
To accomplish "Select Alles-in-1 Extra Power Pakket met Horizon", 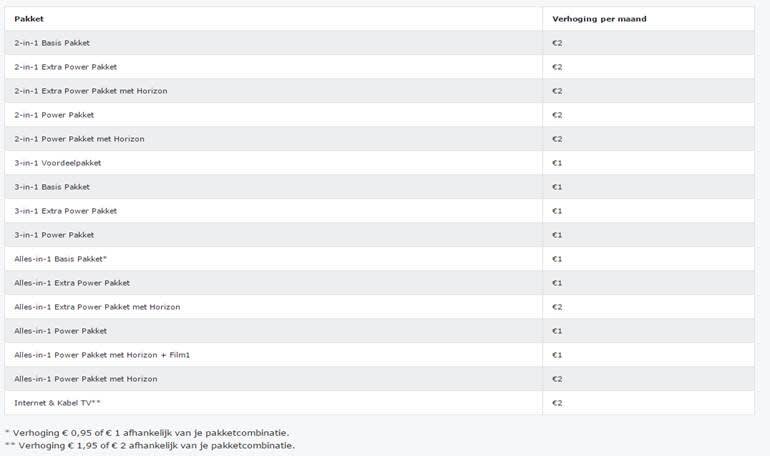I will 97,307.
